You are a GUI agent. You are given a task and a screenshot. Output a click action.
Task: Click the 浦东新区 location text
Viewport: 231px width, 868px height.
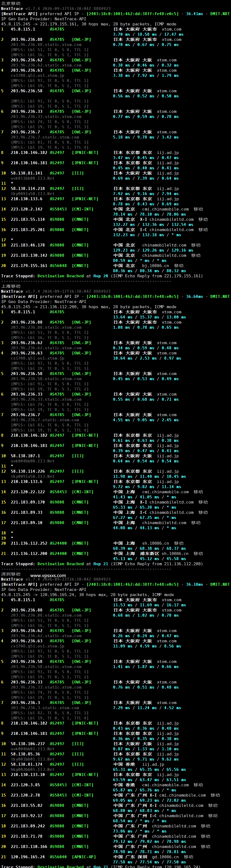click(x=150, y=554)
